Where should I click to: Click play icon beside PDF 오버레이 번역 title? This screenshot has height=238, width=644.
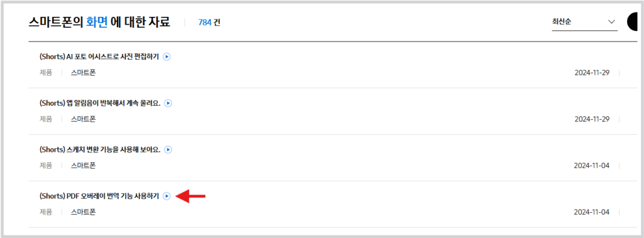point(166,196)
